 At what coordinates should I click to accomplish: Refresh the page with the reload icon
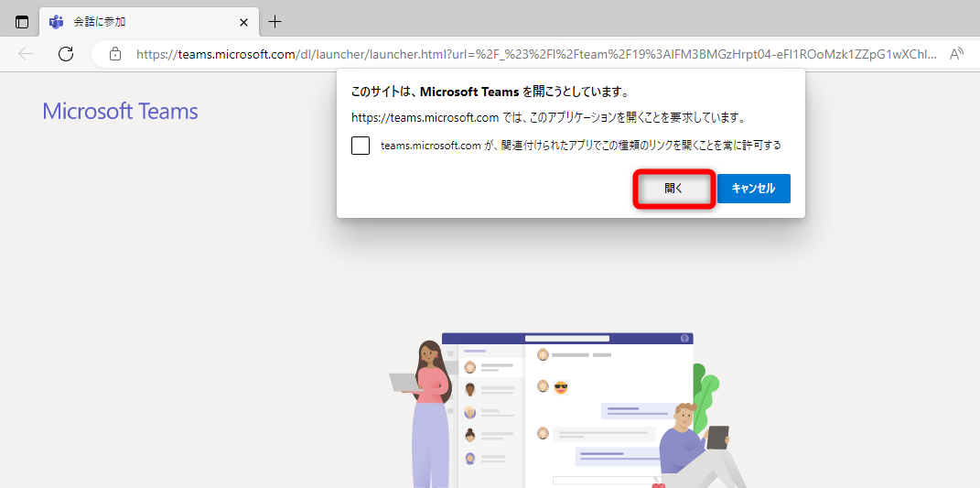[x=66, y=54]
